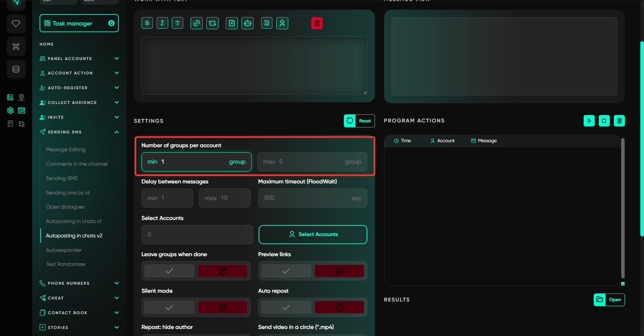
Task: Click the Select Accounts button
Action: click(x=313, y=234)
